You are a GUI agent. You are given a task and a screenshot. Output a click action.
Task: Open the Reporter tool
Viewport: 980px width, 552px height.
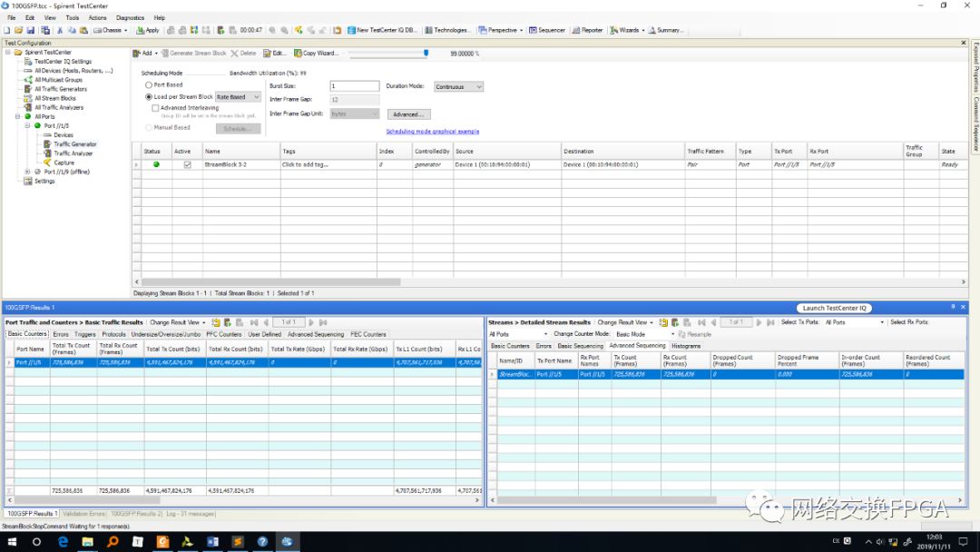tap(588, 30)
